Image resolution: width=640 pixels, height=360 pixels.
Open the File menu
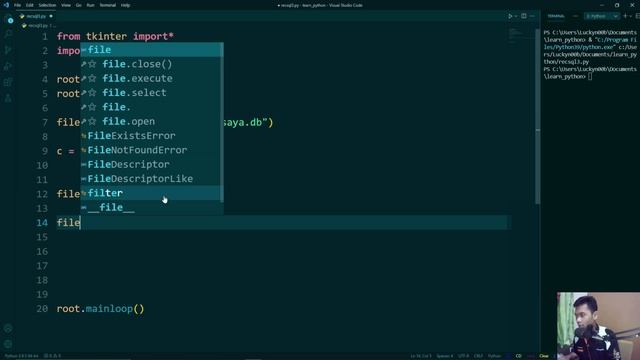click(17, 5)
